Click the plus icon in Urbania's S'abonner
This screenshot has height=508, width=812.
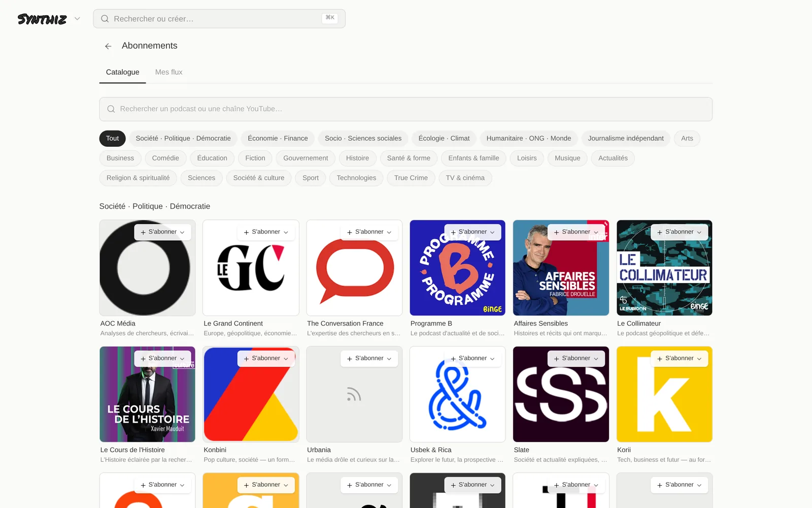[x=350, y=359]
